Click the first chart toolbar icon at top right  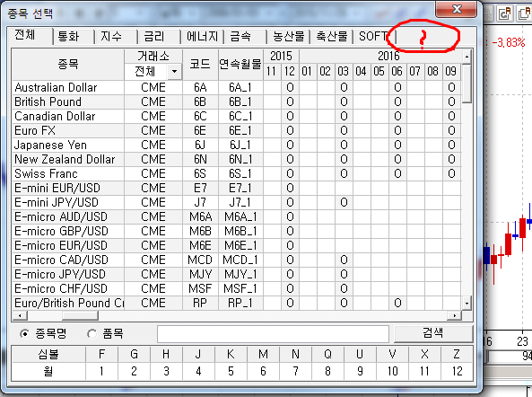(x=505, y=13)
